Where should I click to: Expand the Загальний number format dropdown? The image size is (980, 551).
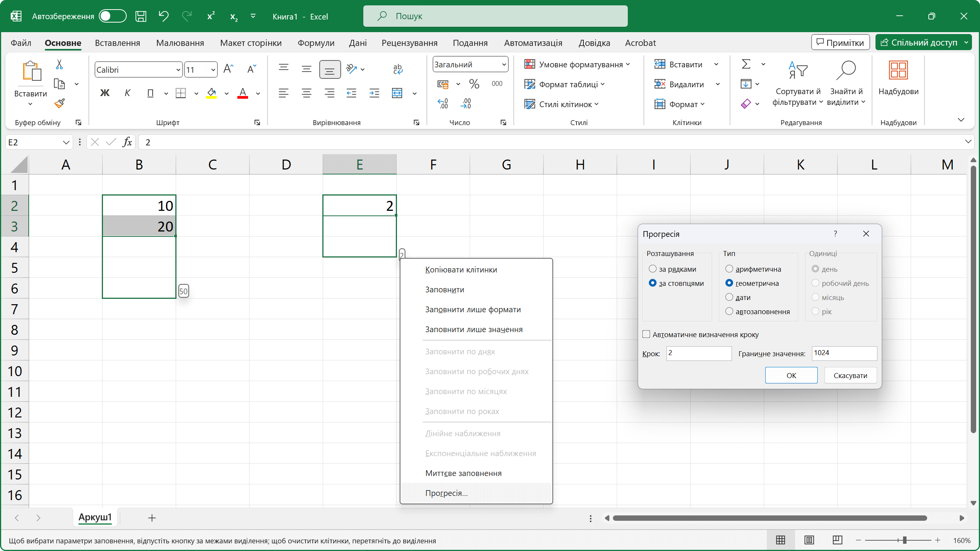coord(504,65)
